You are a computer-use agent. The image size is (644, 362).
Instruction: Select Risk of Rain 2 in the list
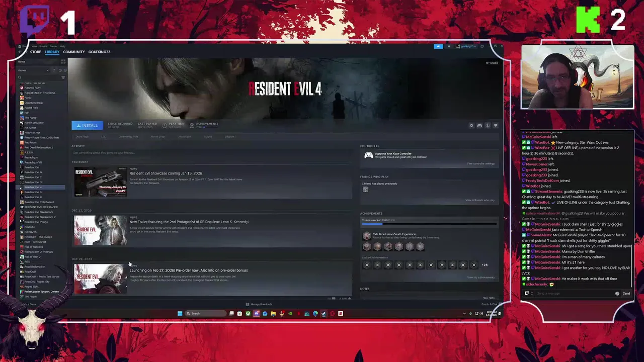click(32, 257)
